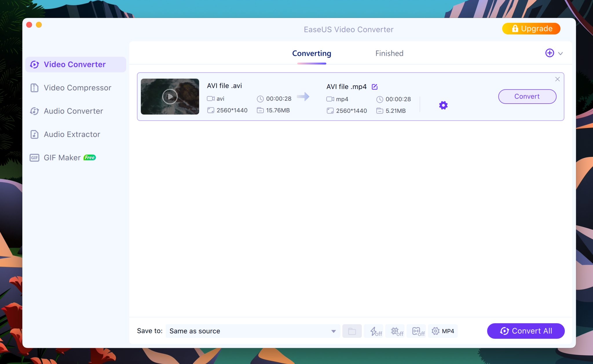
Task: Toggle high-speed conversion lightning switch
Action: coord(376,331)
